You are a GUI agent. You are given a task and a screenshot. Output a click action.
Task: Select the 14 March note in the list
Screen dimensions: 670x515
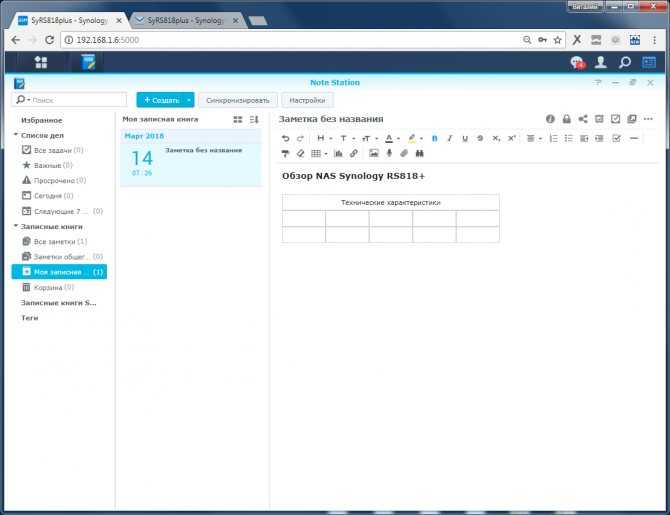click(x=191, y=165)
